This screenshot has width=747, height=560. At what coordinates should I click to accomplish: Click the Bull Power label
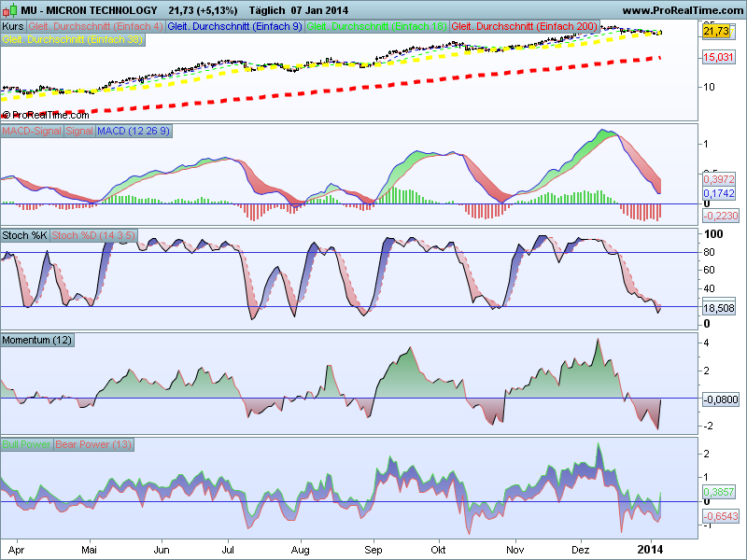[x=26, y=444]
